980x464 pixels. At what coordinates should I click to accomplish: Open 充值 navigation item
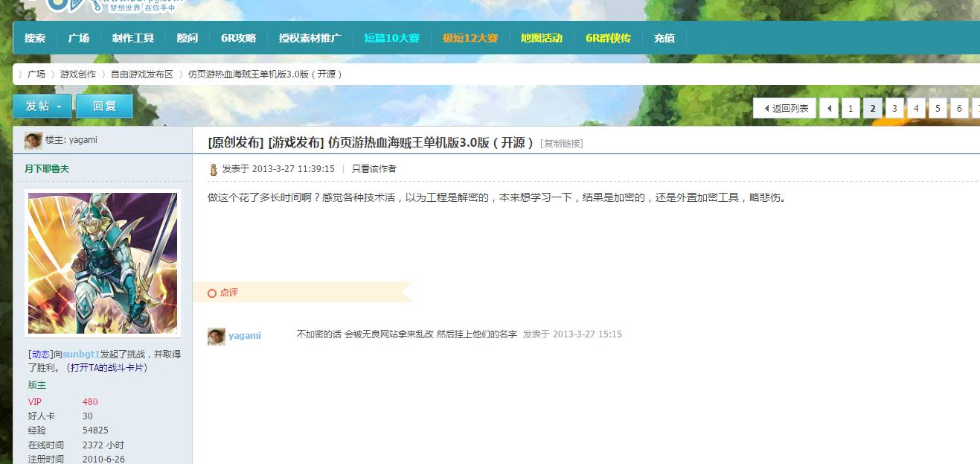click(x=664, y=38)
